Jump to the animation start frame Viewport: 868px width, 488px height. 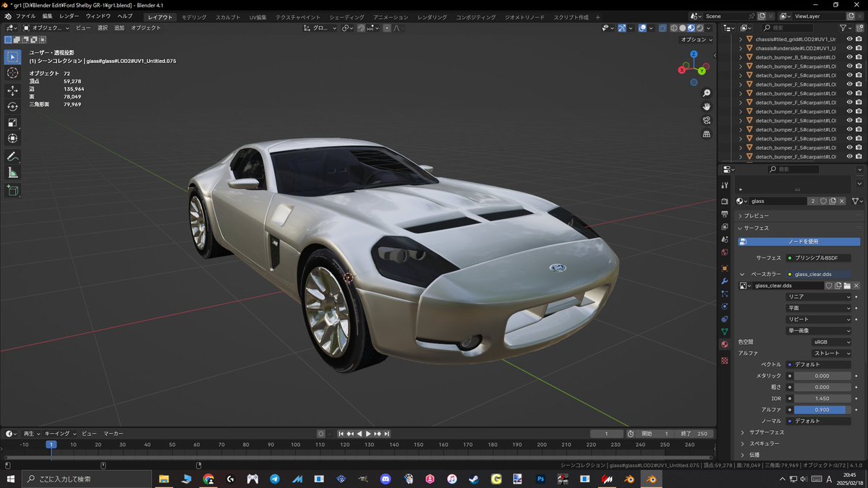point(341,434)
